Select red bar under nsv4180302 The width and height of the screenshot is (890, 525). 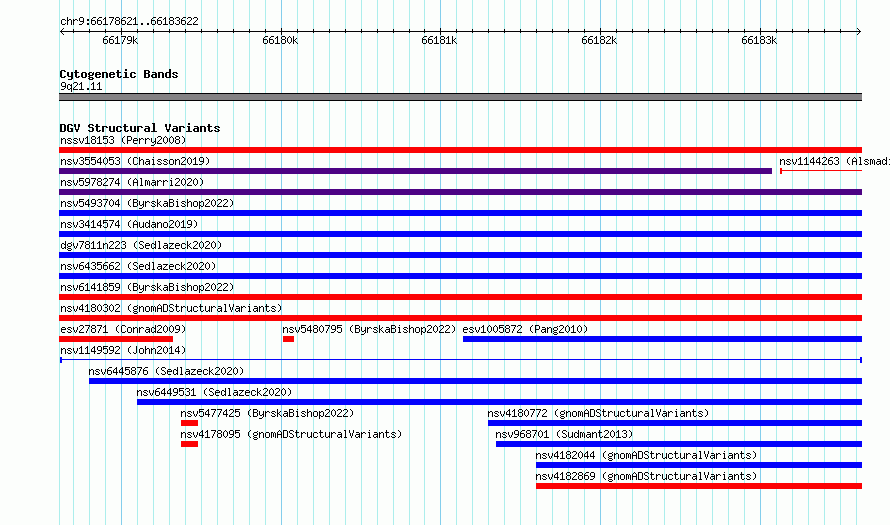pos(460,318)
